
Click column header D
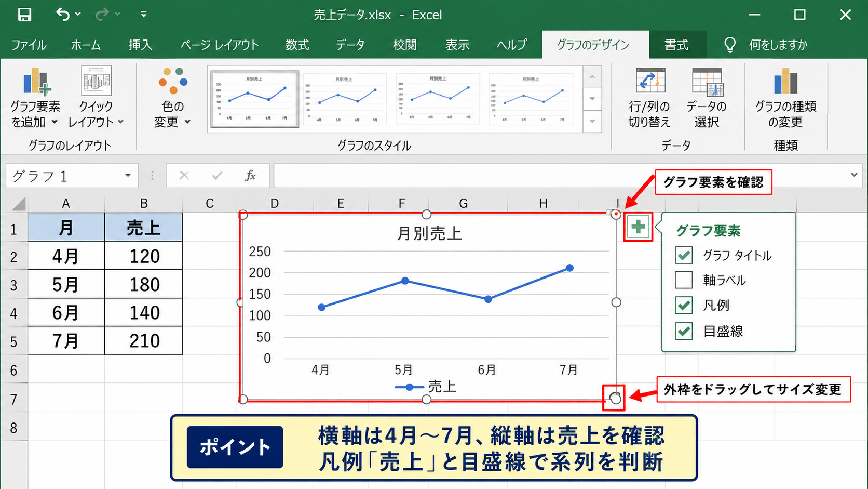click(274, 203)
